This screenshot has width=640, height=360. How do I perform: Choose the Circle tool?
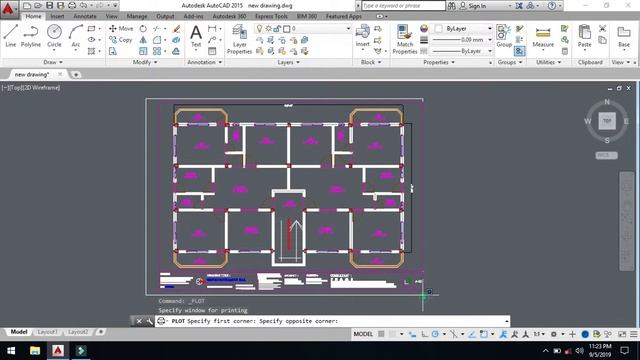pyautogui.click(x=54, y=36)
